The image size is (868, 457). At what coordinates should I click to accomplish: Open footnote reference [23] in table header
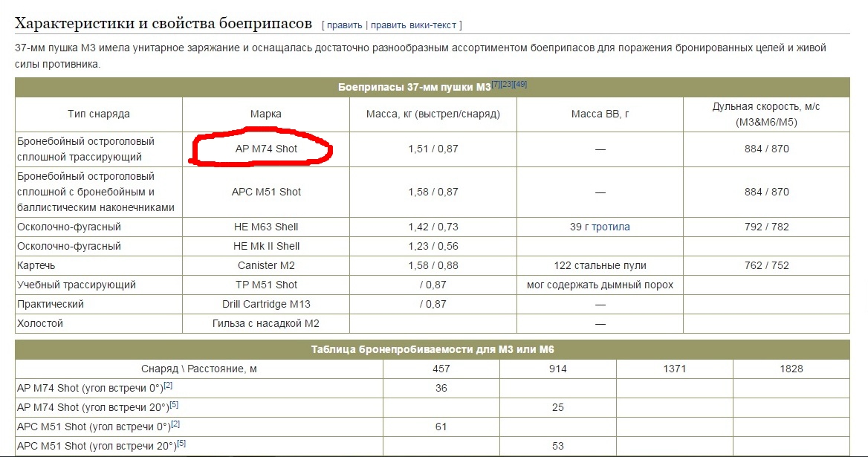[507, 84]
